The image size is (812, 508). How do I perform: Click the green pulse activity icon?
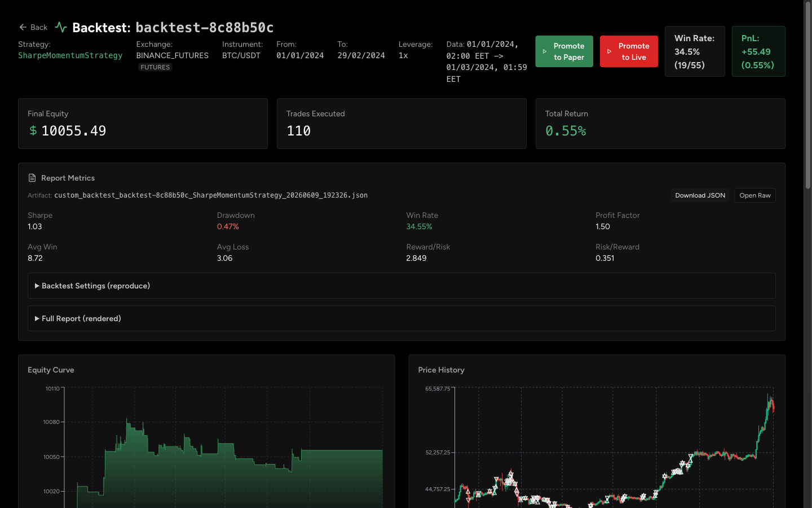point(61,27)
